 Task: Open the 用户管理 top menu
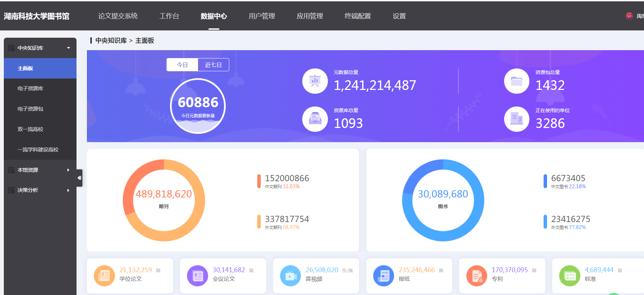tap(262, 16)
